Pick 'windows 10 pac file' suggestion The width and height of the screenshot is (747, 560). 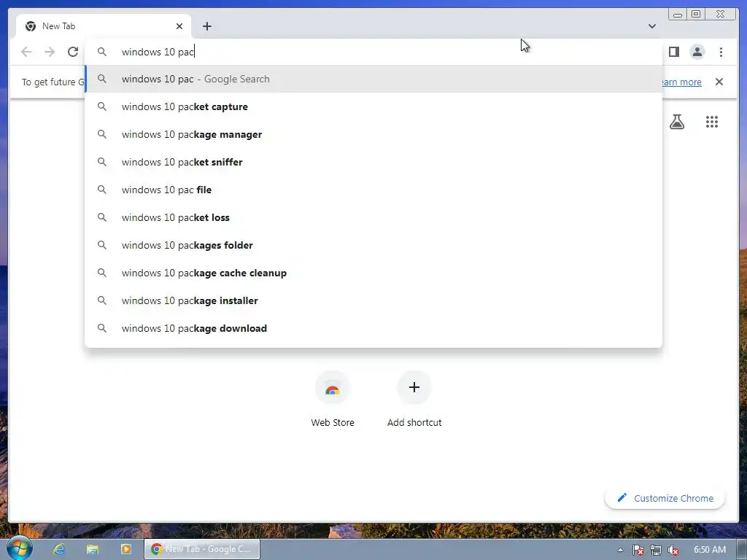pos(373,190)
